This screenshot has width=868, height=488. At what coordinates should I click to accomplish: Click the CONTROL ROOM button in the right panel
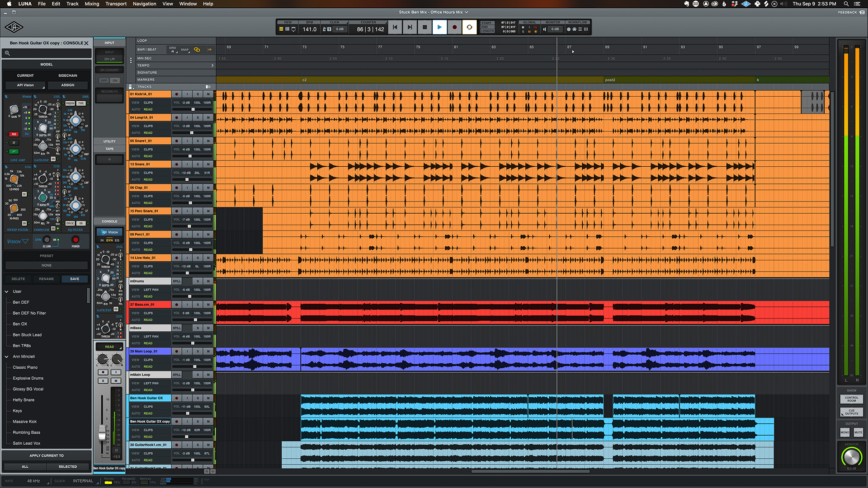coord(851,399)
